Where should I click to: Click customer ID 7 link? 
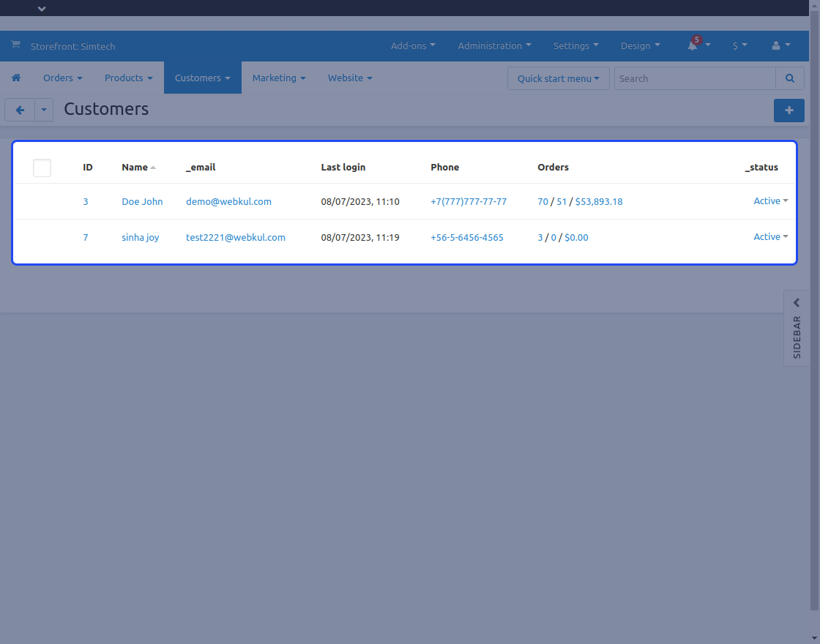(85, 237)
